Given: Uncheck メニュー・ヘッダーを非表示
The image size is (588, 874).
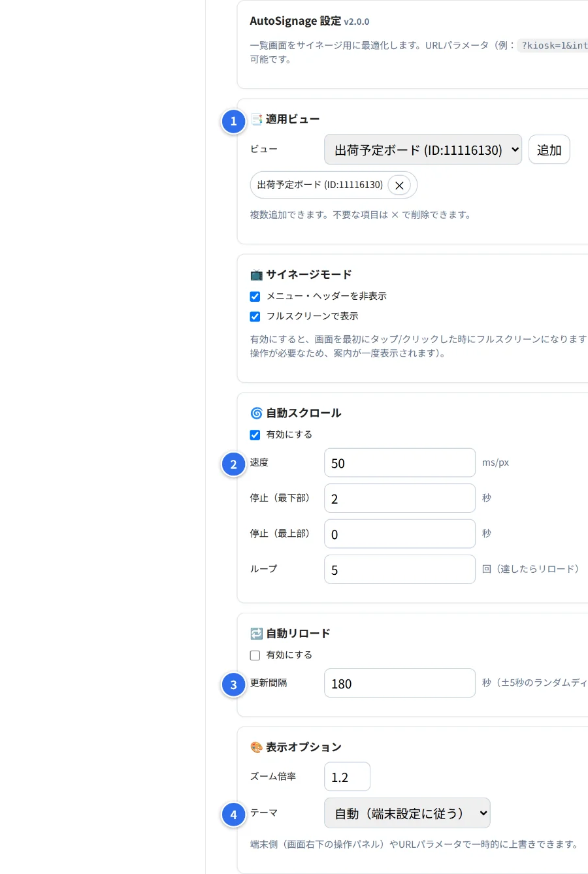Looking at the screenshot, I should tap(255, 297).
